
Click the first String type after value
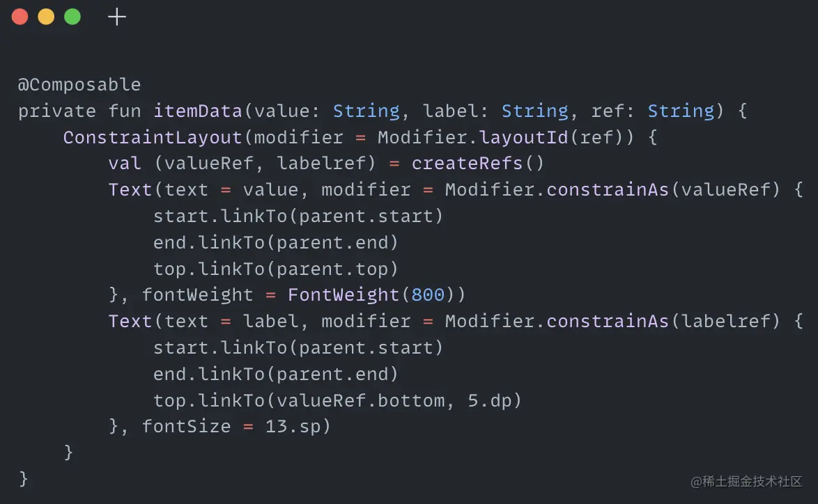[x=366, y=111]
